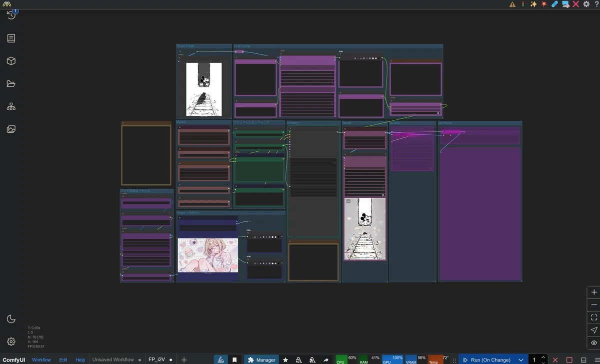Click the Run (On Change) button

click(x=487, y=360)
